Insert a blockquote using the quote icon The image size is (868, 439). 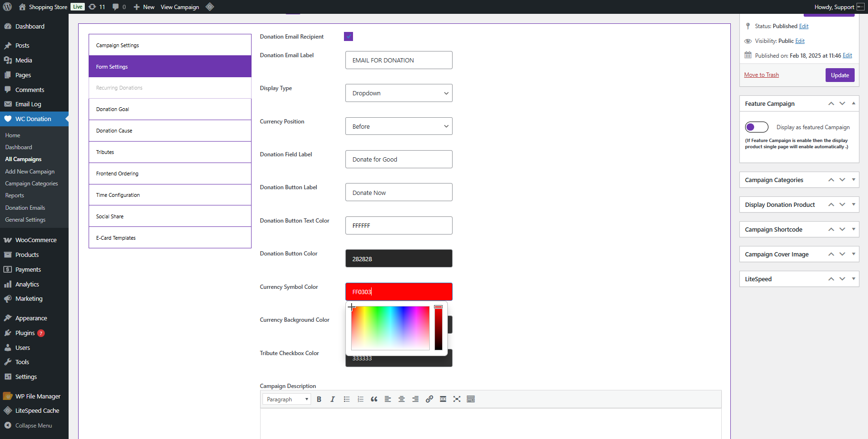click(374, 399)
